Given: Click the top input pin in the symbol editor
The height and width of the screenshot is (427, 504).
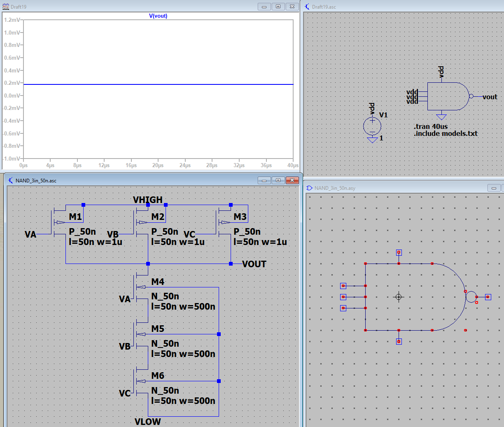Looking at the screenshot, I should click(343, 286).
